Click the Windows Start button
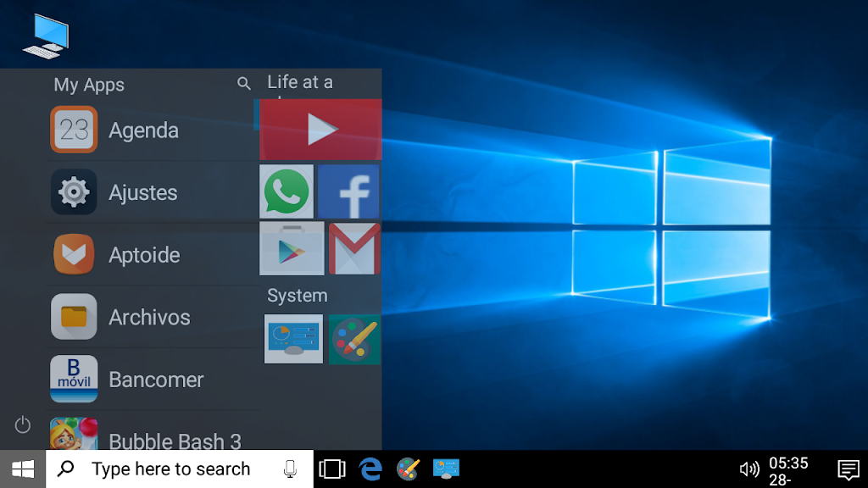 tap(23, 469)
